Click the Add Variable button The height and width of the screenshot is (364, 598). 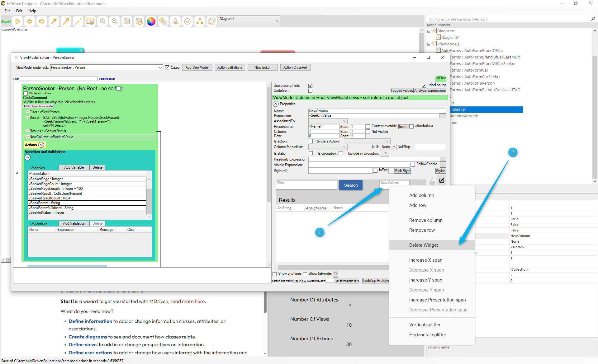coord(74,167)
